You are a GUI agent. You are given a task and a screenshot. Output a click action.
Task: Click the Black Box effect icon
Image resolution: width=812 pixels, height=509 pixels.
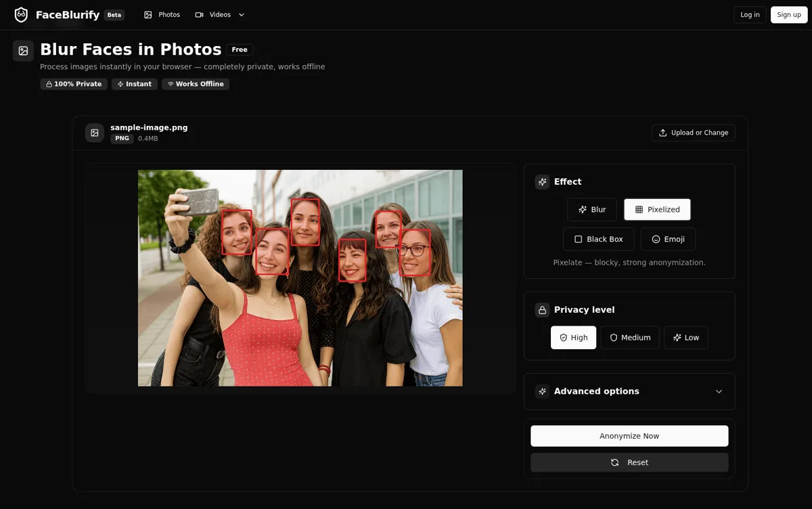[x=579, y=239]
